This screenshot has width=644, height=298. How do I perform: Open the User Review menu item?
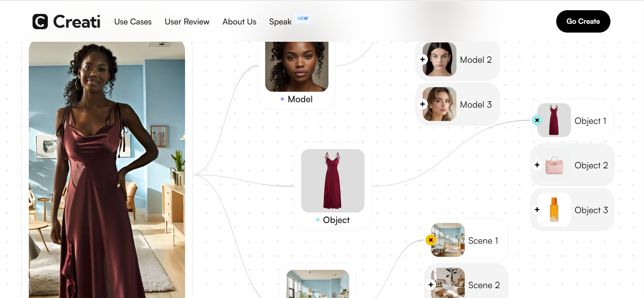(187, 22)
